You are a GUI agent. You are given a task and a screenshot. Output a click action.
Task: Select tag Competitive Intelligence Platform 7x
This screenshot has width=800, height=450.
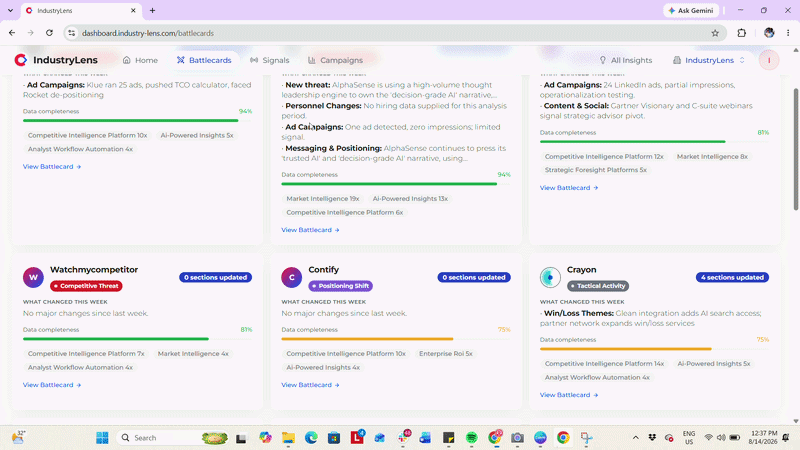[86, 354]
